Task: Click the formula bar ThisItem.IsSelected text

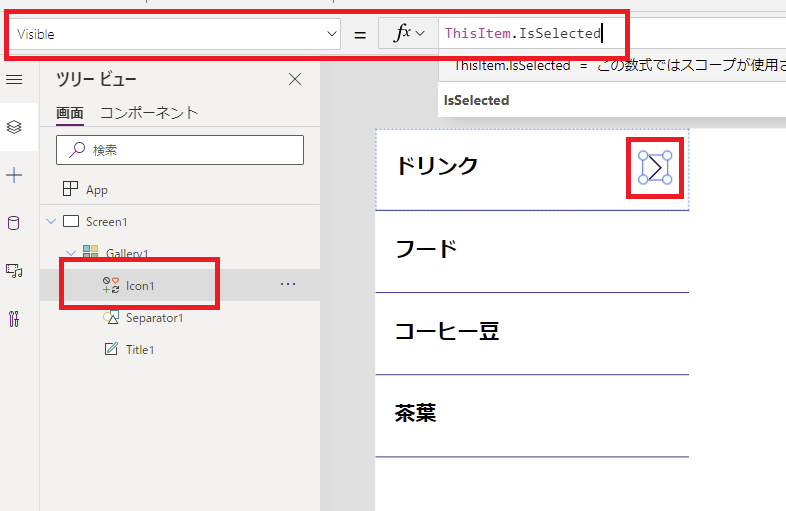Action: click(523, 34)
